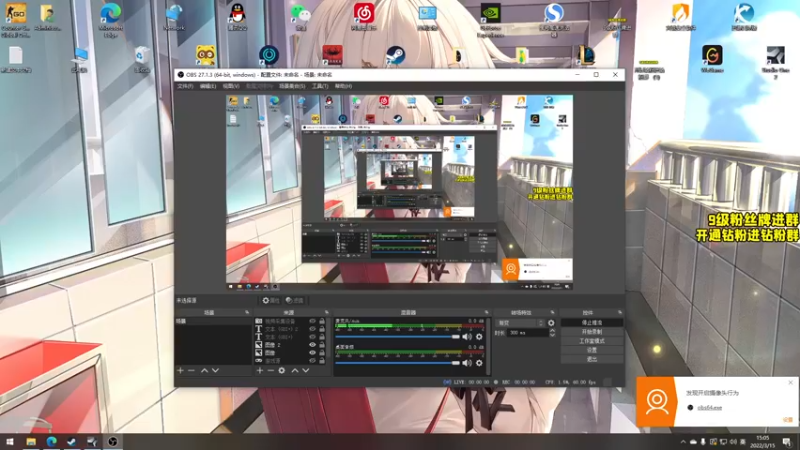Select 视频采集设备 row in sources list
The width and height of the screenshot is (800, 450).
(291, 321)
